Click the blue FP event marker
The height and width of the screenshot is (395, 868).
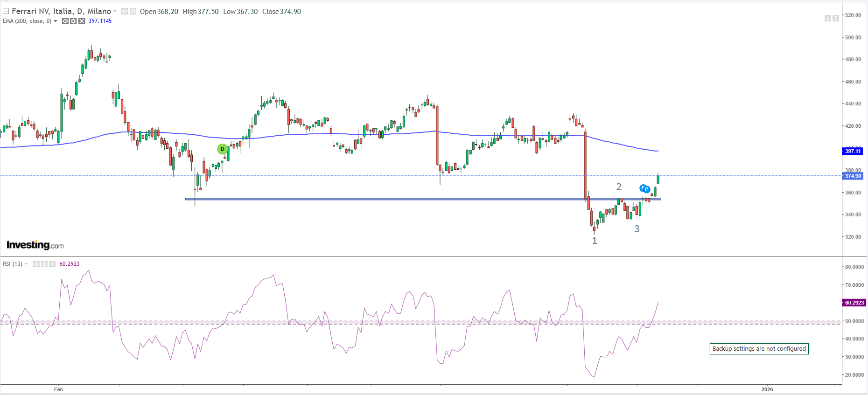point(644,188)
